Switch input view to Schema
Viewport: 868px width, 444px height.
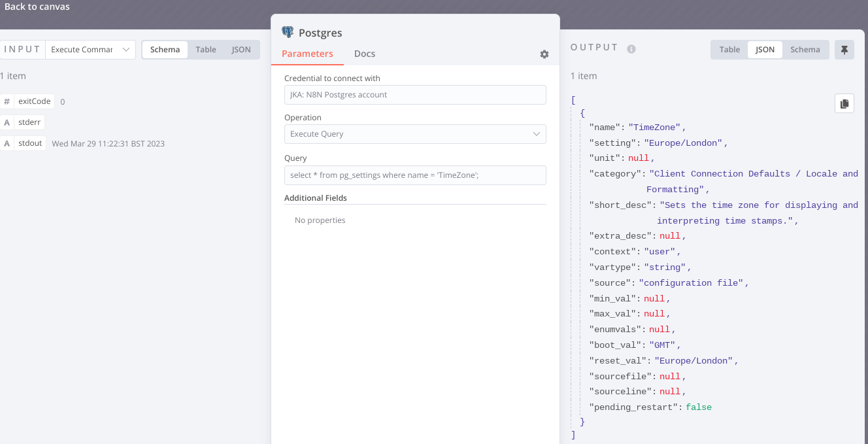[x=165, y=50]
